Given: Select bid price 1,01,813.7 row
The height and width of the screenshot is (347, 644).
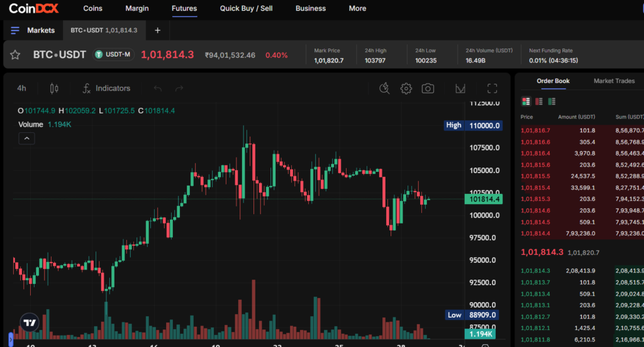Looking at the screenshot, I should pyautogui.click(x=582, y=283).
